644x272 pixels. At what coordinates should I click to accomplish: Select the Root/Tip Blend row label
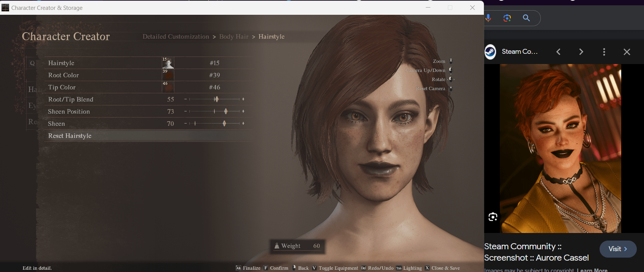[x=71, y=99]
